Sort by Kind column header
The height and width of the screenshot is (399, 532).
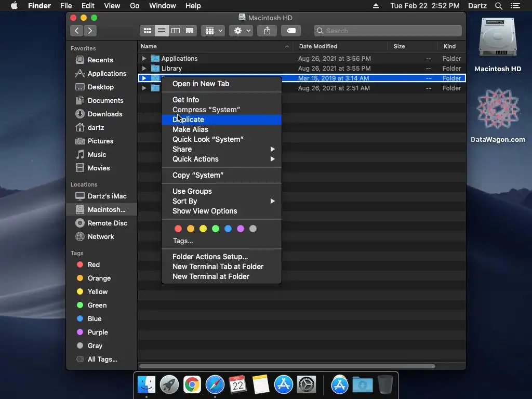click(x=451, y=46)
